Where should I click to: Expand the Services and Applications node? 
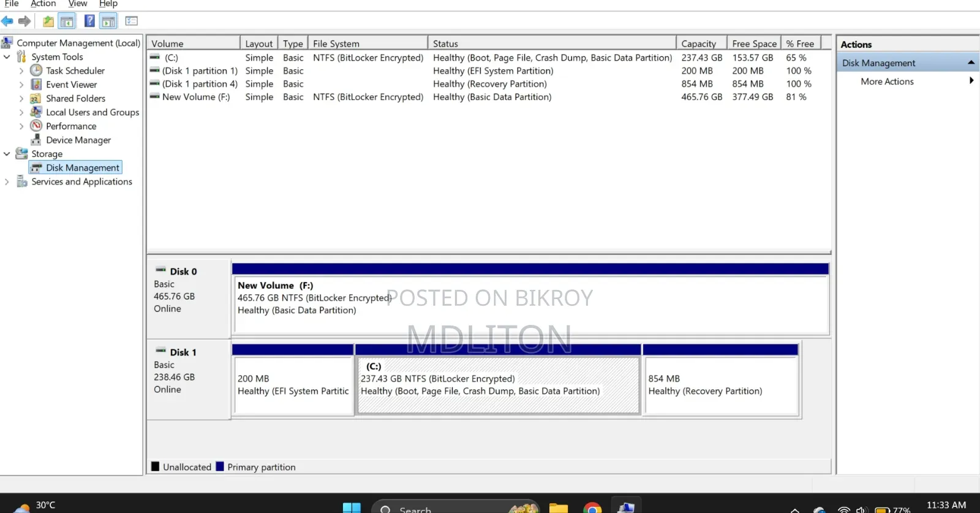[7, 181]
